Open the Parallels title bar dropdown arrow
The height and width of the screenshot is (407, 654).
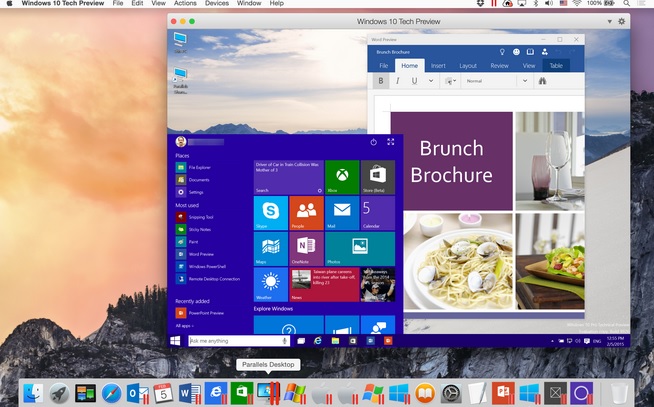[609, 21]
